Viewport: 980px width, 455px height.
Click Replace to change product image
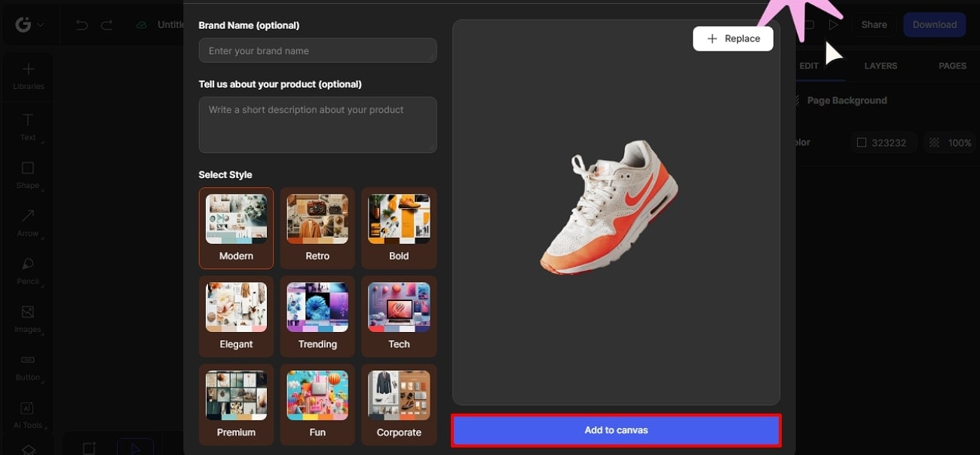(733, 38)
